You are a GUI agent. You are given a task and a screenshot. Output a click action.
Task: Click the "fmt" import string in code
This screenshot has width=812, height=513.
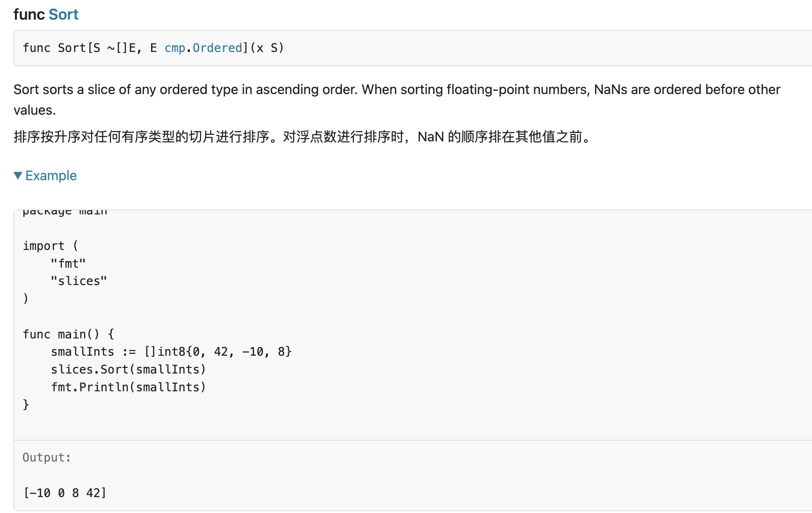pyautogui.click(x=68, y=264)
